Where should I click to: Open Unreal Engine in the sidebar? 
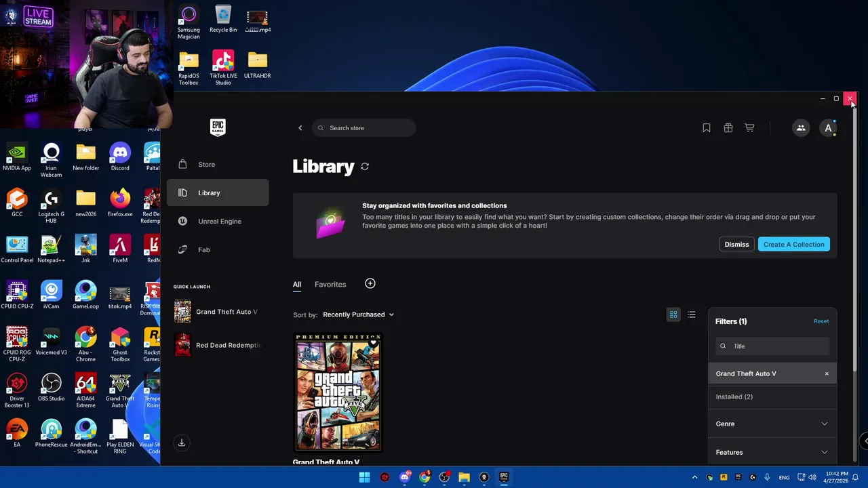click(218, 222)
